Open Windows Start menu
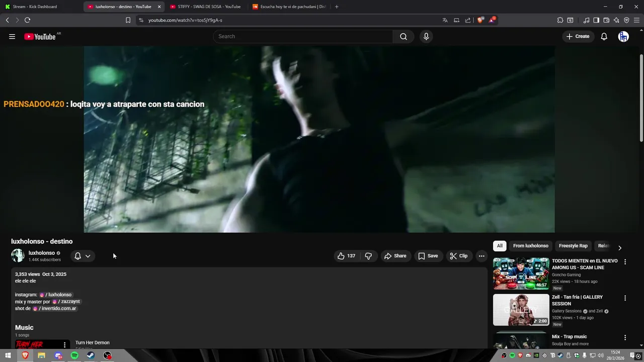 point(8,355)
